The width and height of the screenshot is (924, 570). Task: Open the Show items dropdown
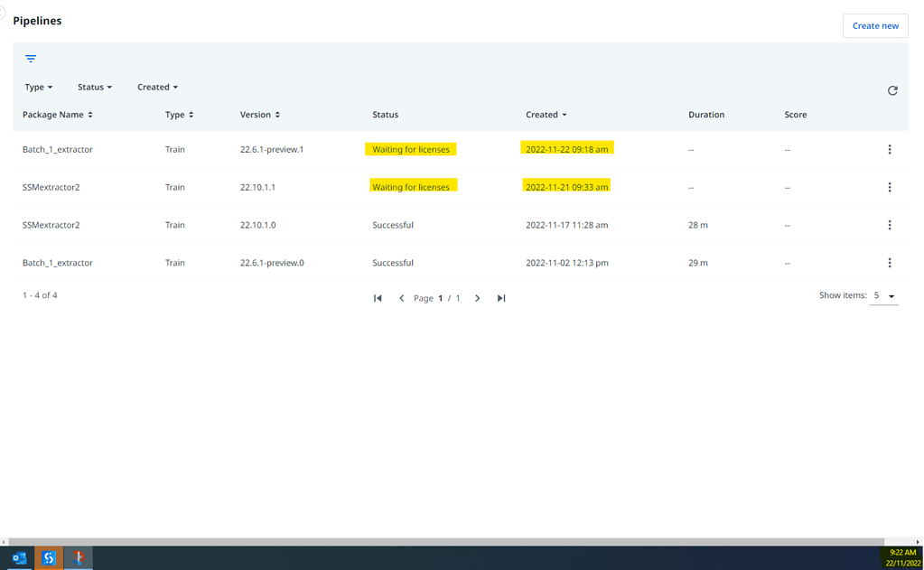[882, 295]
